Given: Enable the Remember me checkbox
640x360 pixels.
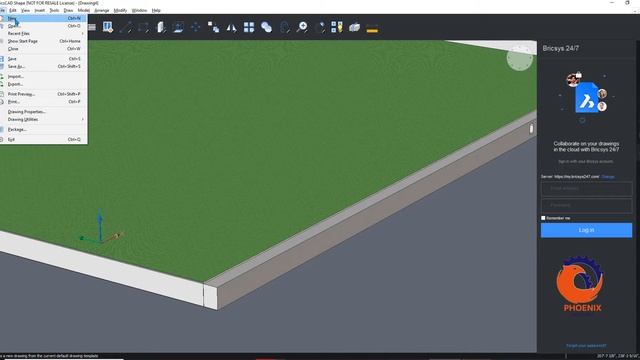Looking at the screenshot, I should 543,218.
